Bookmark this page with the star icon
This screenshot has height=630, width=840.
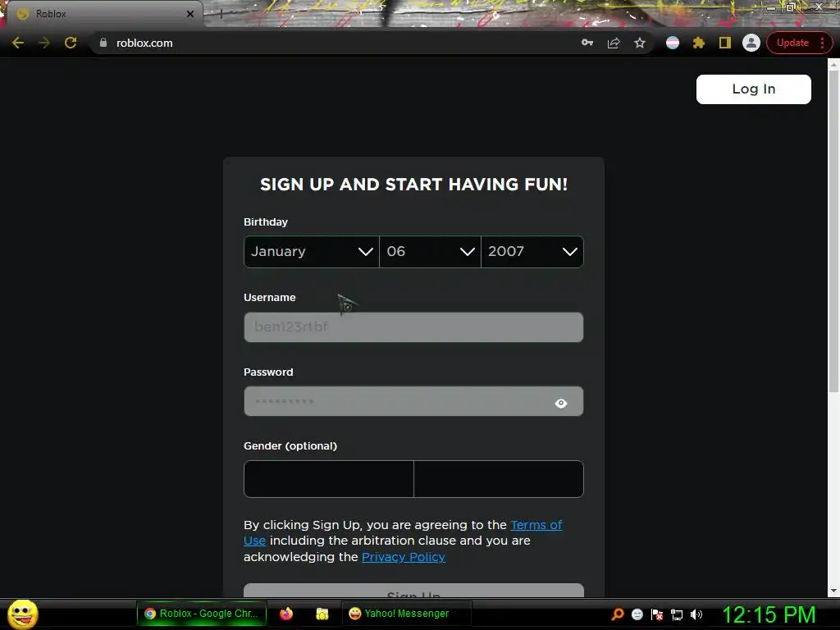(x=640, y=43)
